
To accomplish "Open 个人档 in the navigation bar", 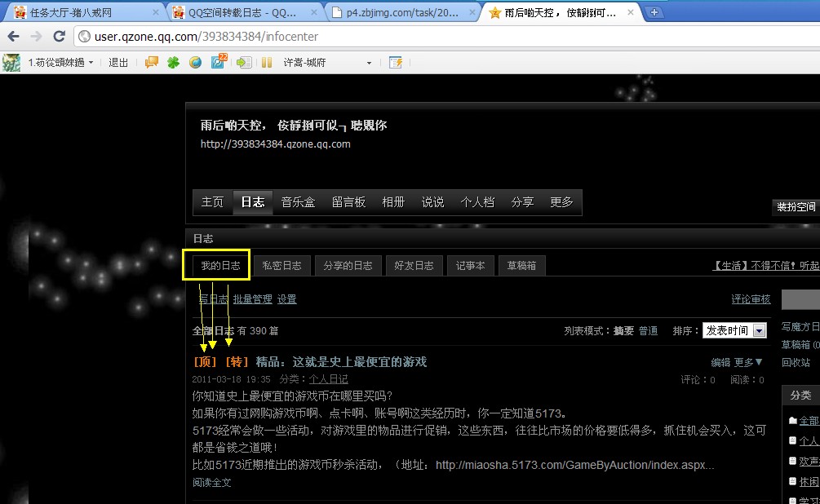I will 477,202.
